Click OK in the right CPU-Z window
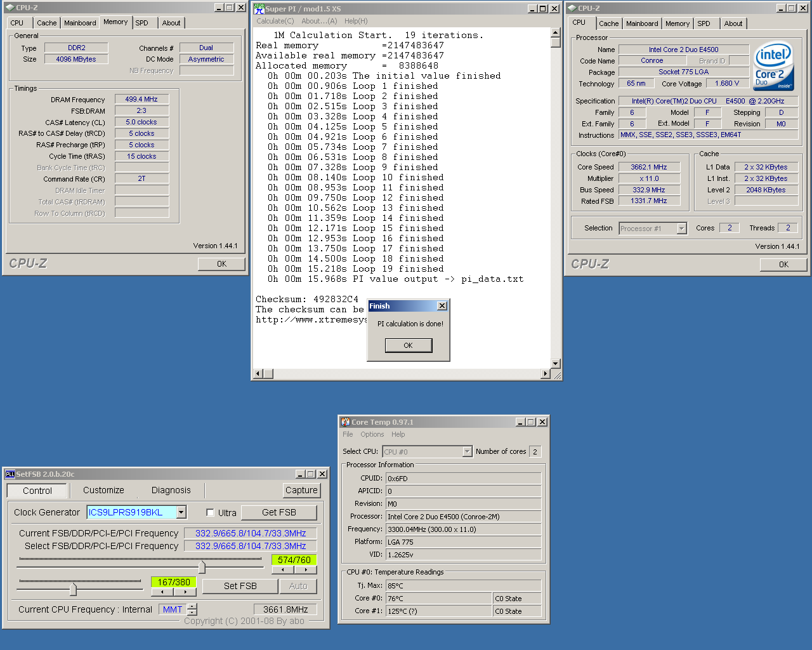Screen dimensions: 812x650 click(x=783, y=265)
